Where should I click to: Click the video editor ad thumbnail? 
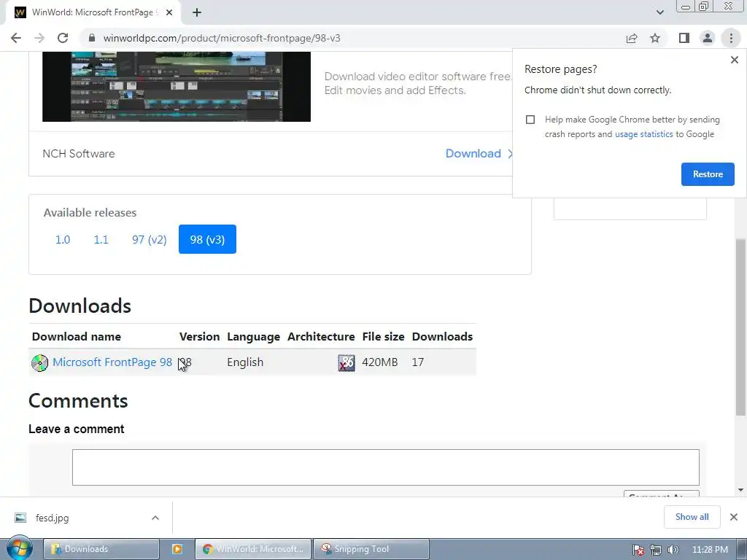pos(177,86)
